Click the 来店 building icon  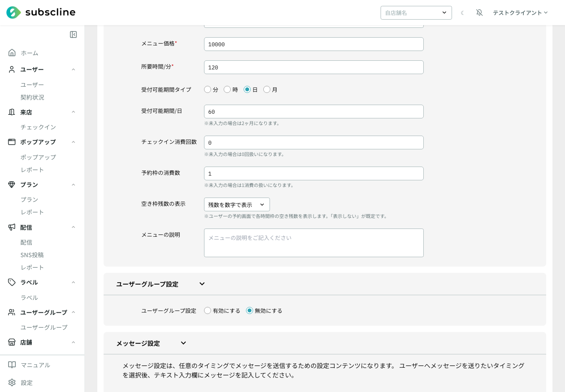tap(12, 112)
